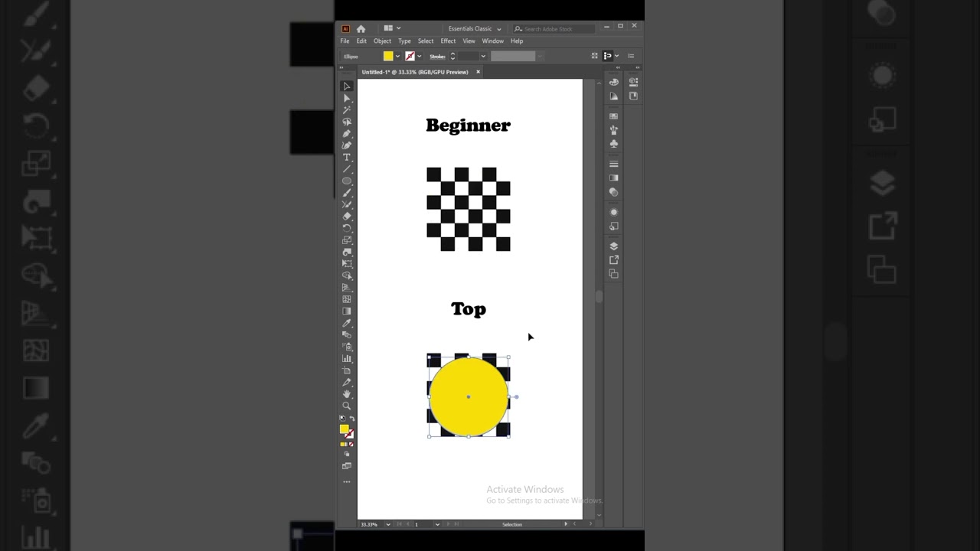Choose the Ellipse tool in toolbar
This screenshot has width=980, height=551.
pos(347,181)
